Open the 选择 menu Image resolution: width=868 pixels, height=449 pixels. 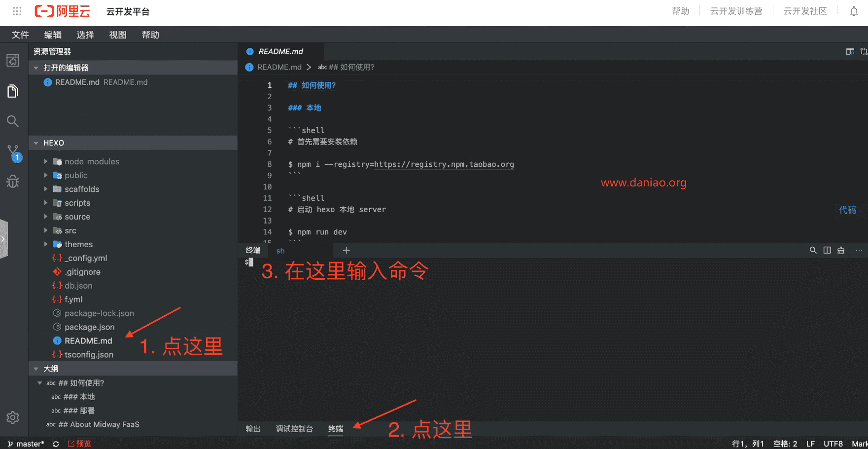tap(85, 35)
